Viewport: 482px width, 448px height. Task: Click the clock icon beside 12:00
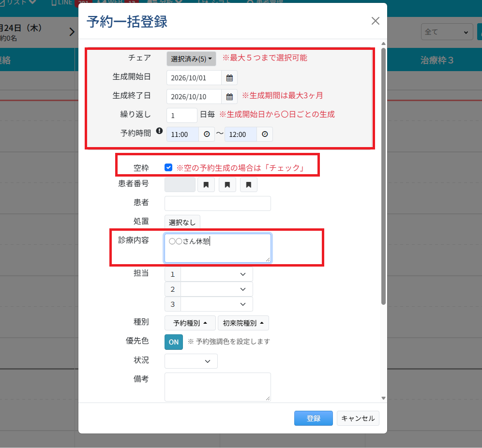265,134
